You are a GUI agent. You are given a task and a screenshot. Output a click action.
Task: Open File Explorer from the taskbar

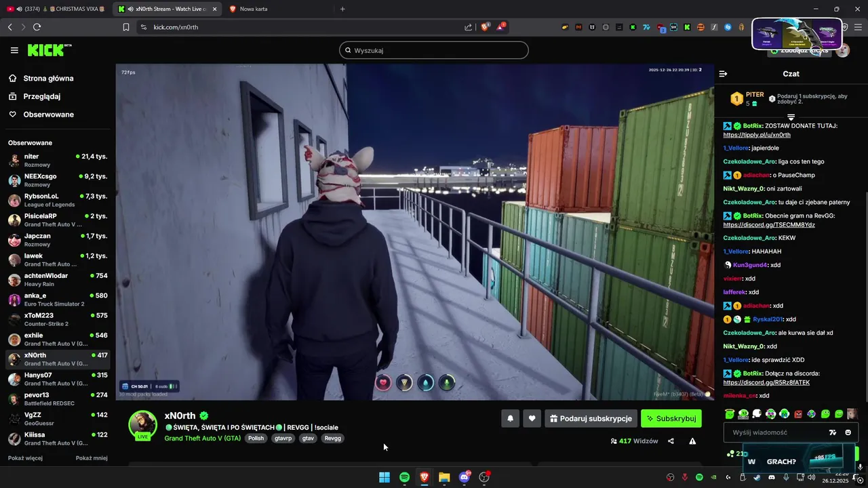pyautogui.click(x=444, y=477)
